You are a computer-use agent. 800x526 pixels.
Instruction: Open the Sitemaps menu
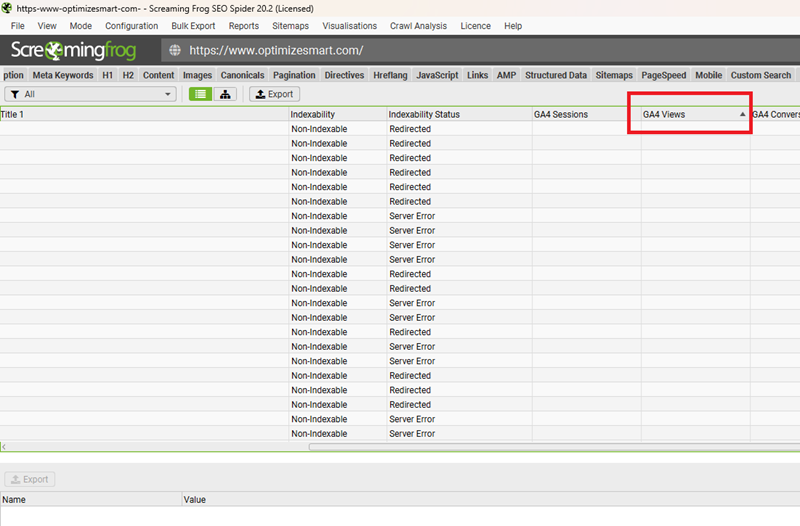click(290, 26)
